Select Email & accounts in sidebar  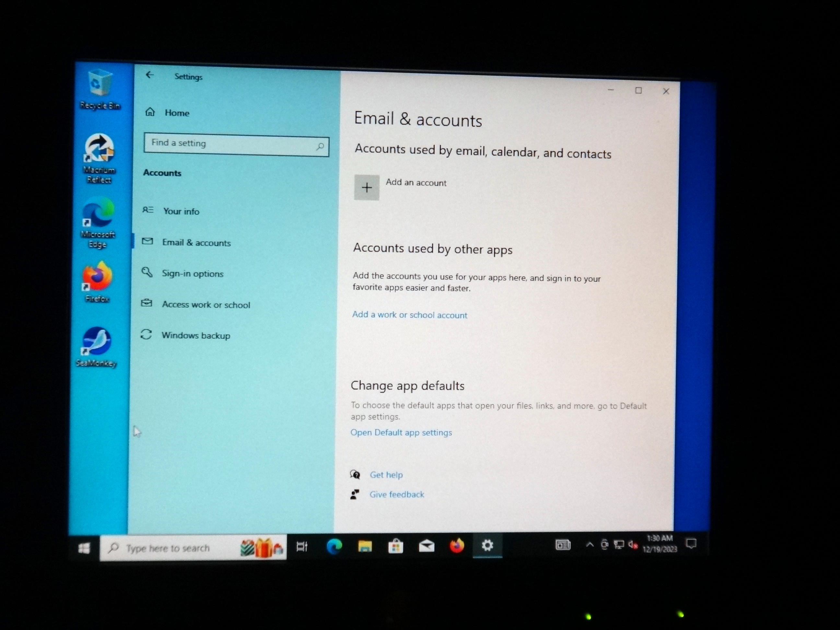[x=186, y=242]
